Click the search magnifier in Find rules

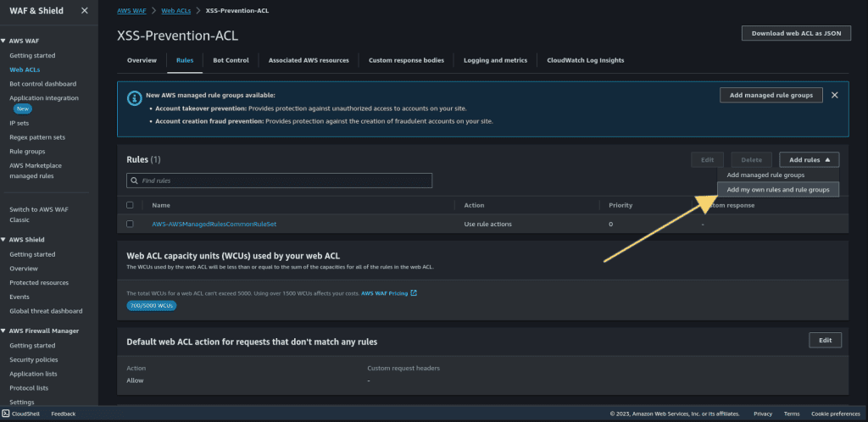pos(134,180)
